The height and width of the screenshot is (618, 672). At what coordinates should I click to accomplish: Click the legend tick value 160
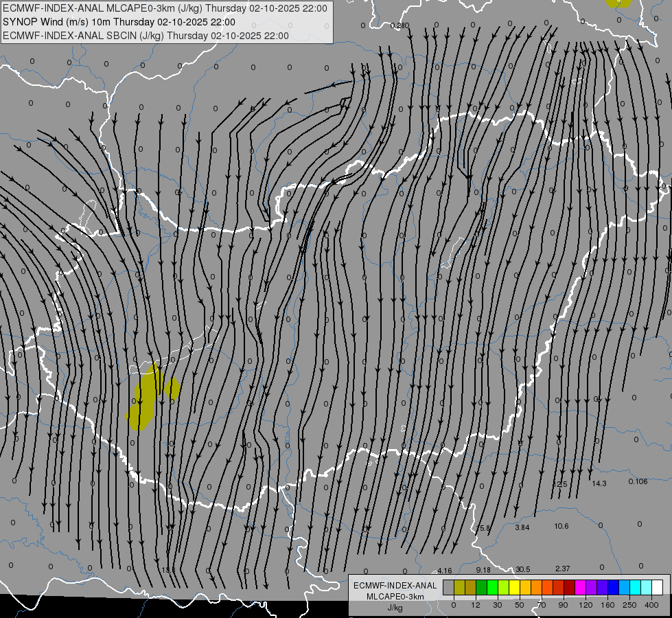tap(607, 605)
